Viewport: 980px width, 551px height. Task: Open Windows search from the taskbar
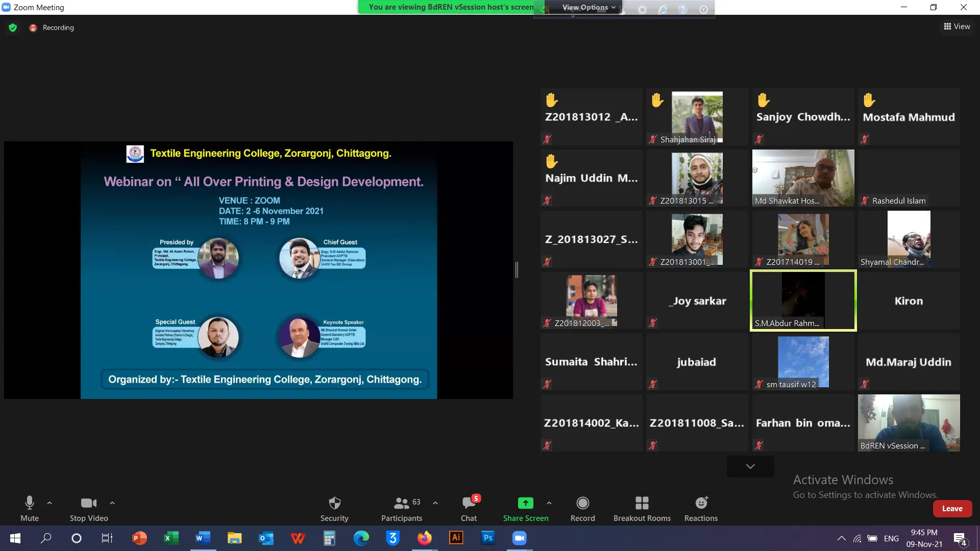pos(46,538)
